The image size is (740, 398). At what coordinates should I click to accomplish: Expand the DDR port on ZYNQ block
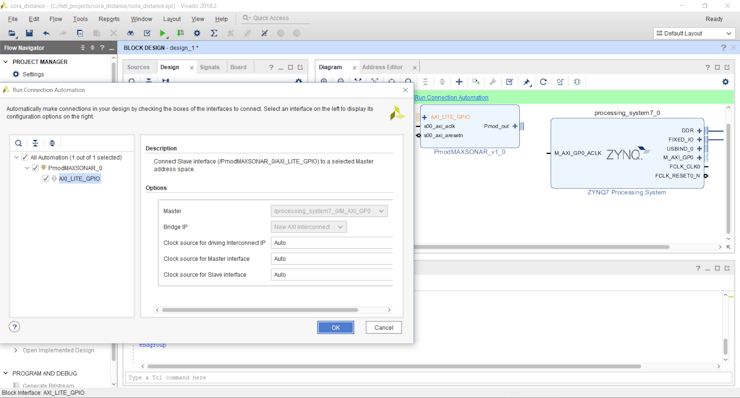699,131
